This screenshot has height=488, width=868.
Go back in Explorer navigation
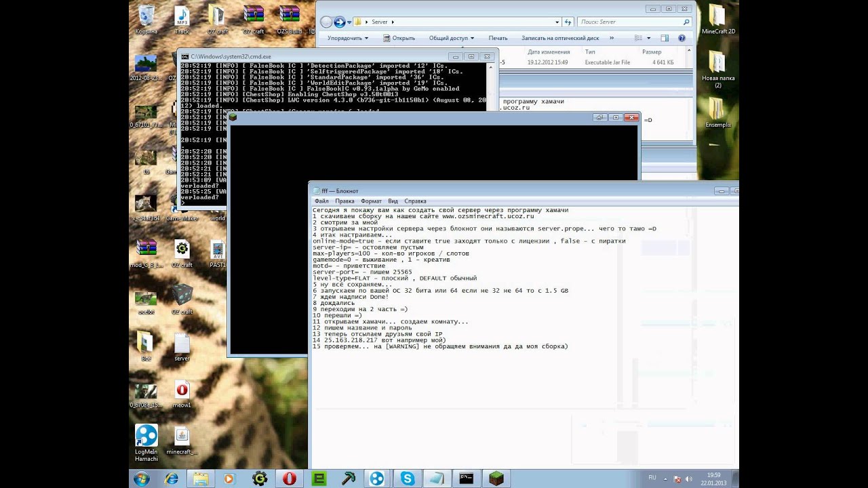click(326, 22)
